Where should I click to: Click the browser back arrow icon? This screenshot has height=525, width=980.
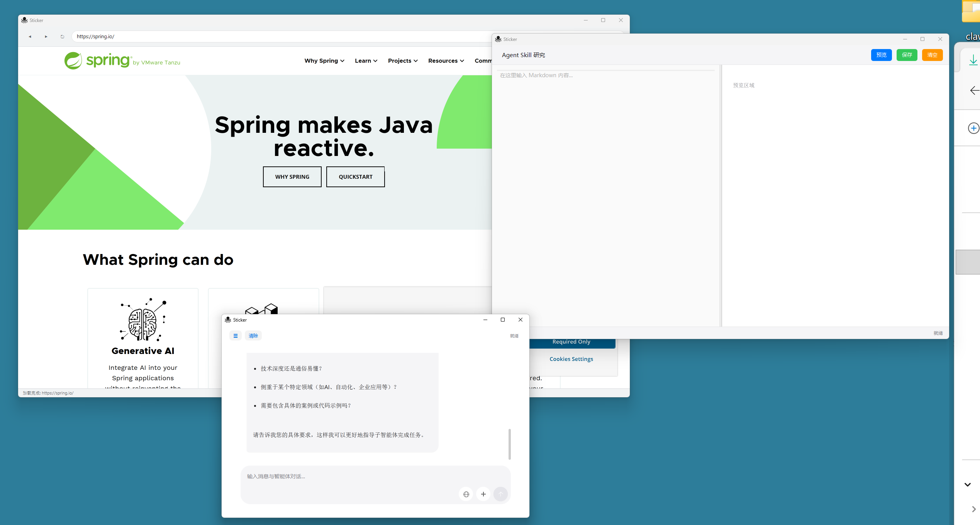point(30,37)
